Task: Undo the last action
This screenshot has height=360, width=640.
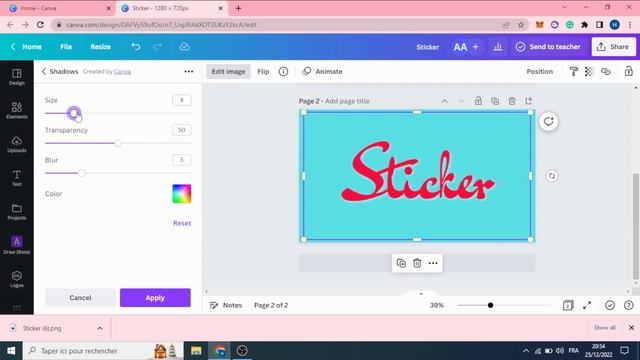Action: click(x=136, y=47)
